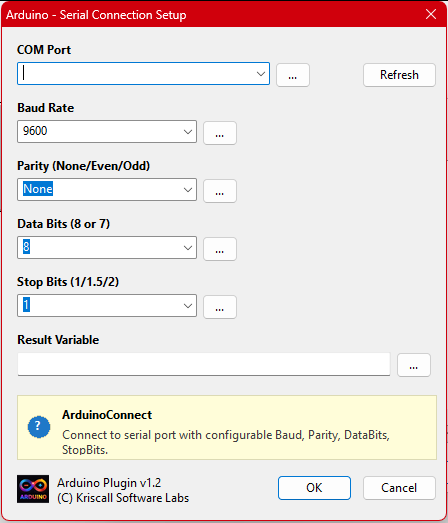The width and height of the screenshot is (448, 523).
Task: Open the ellipsis picker beside COM Port
Action: 293,75
